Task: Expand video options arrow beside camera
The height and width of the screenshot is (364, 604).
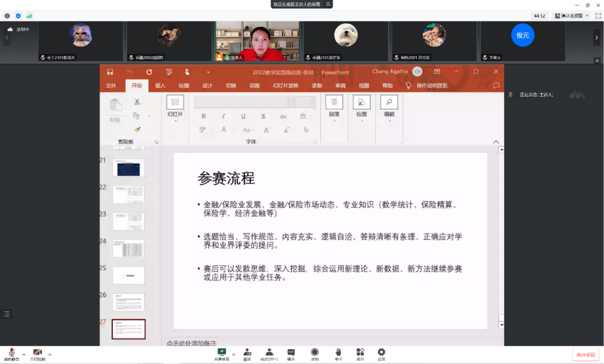Action: (x=50, y=354)
